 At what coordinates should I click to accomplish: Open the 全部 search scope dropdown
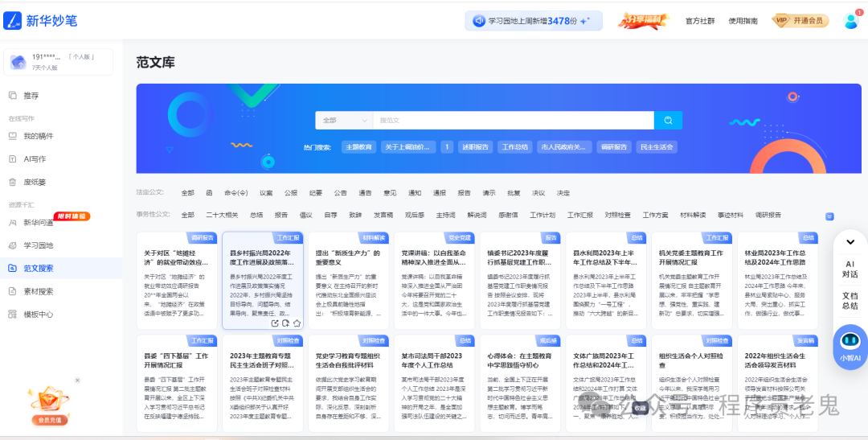click(x=344, y=120)
